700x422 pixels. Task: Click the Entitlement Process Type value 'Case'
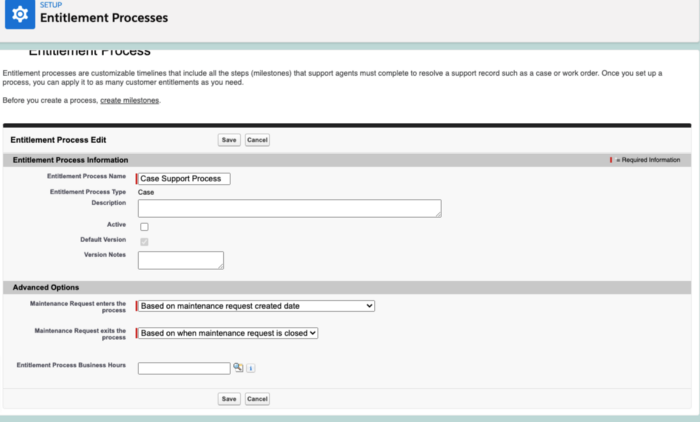coord(146,192)
